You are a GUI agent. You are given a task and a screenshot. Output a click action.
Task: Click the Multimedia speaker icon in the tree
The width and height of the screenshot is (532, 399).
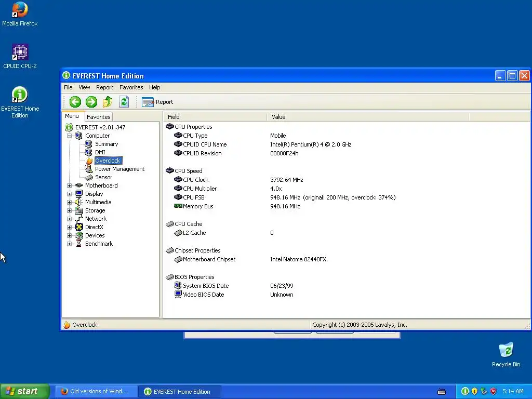pos(79,202)
